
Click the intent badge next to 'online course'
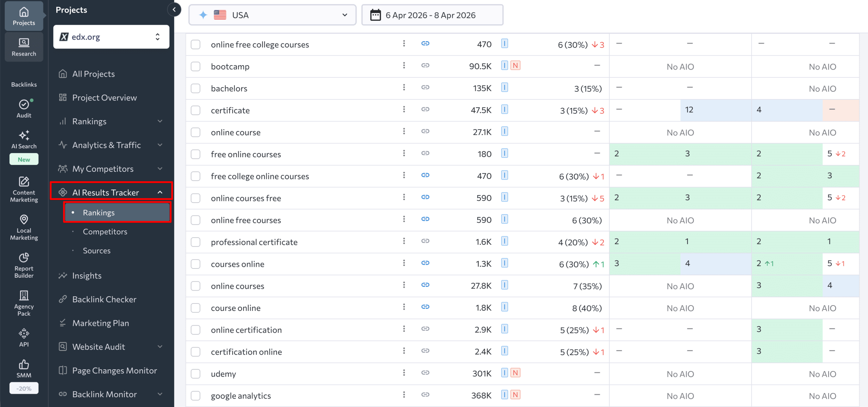tap(505, 131)
